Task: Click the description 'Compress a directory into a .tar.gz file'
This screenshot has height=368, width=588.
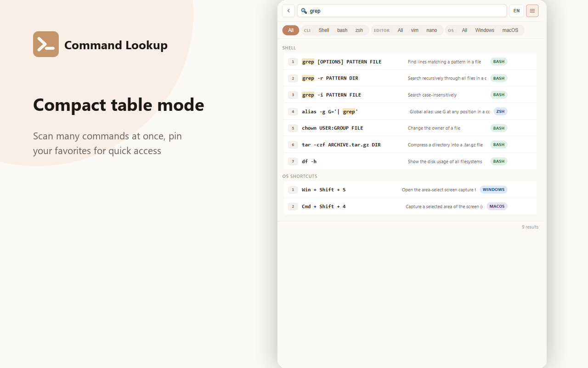Action: click(x=446, y=145)
